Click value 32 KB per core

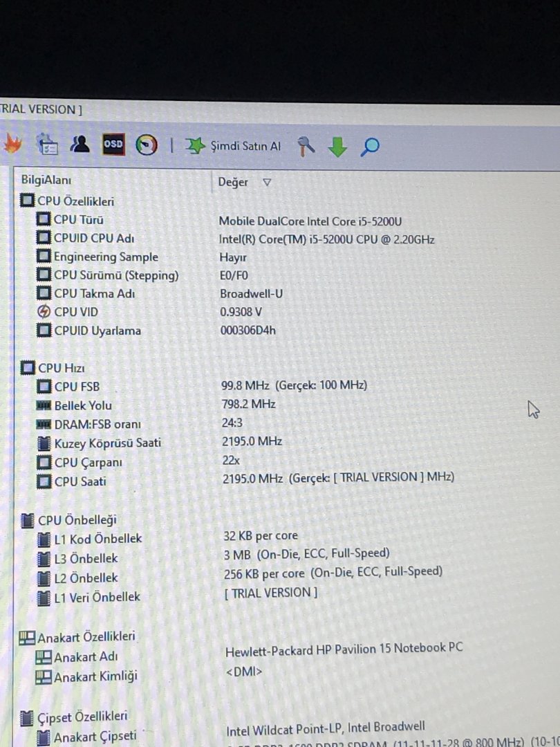261,536
